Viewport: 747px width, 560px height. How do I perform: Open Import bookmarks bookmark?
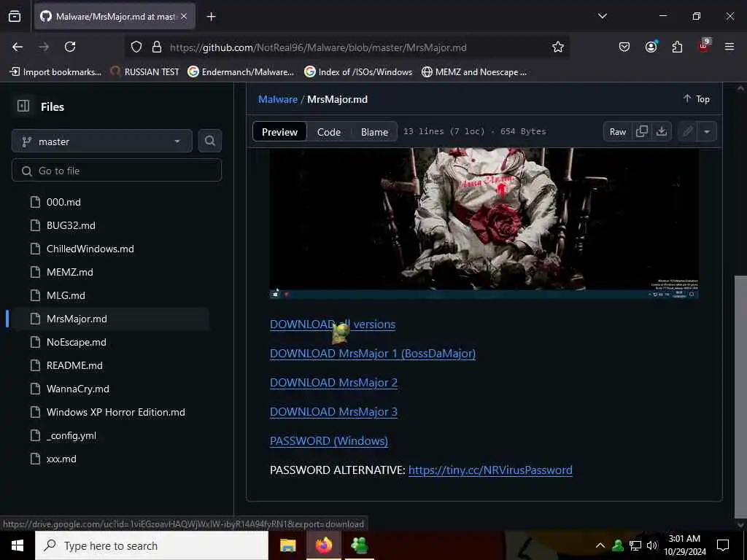[55, 72]
